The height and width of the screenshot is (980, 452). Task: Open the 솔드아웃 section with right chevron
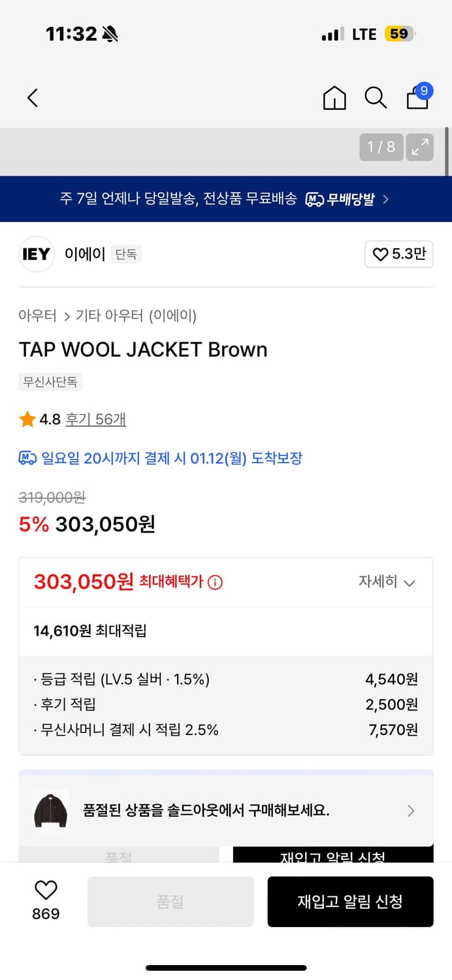pos(411,811)
